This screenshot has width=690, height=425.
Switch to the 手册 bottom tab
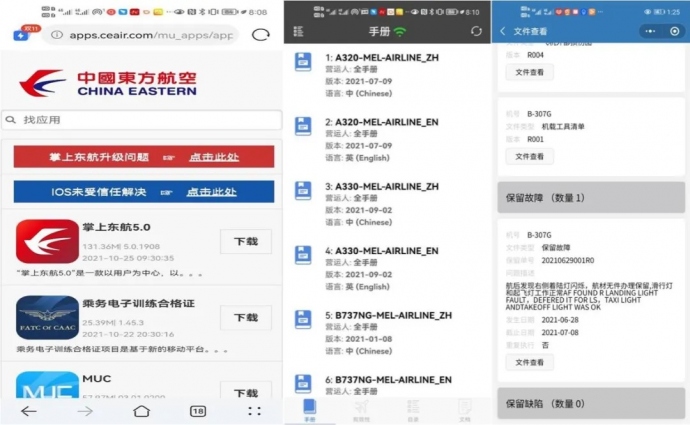pyautogui.click(x=310, y=410)
